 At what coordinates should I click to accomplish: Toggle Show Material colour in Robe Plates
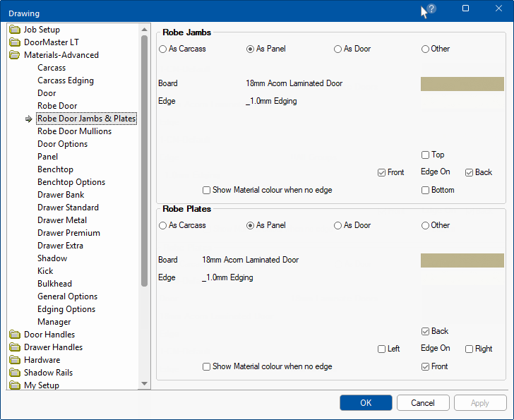click(206, 367)
